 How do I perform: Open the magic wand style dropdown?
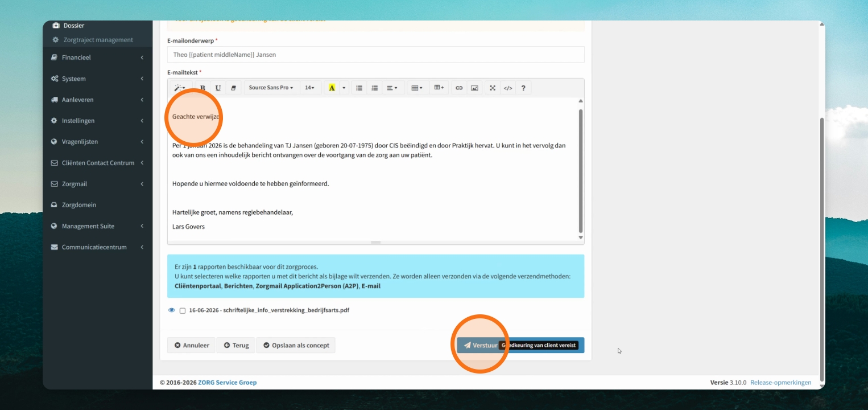pyautogui.click(x=179, y=88)
